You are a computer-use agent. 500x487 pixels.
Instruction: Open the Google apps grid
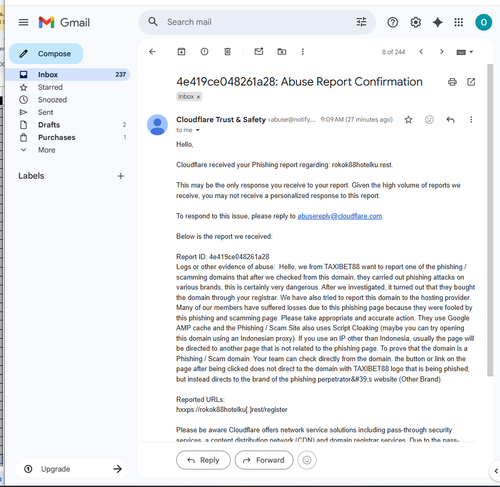pyautogui.click(x=459, y=22)
